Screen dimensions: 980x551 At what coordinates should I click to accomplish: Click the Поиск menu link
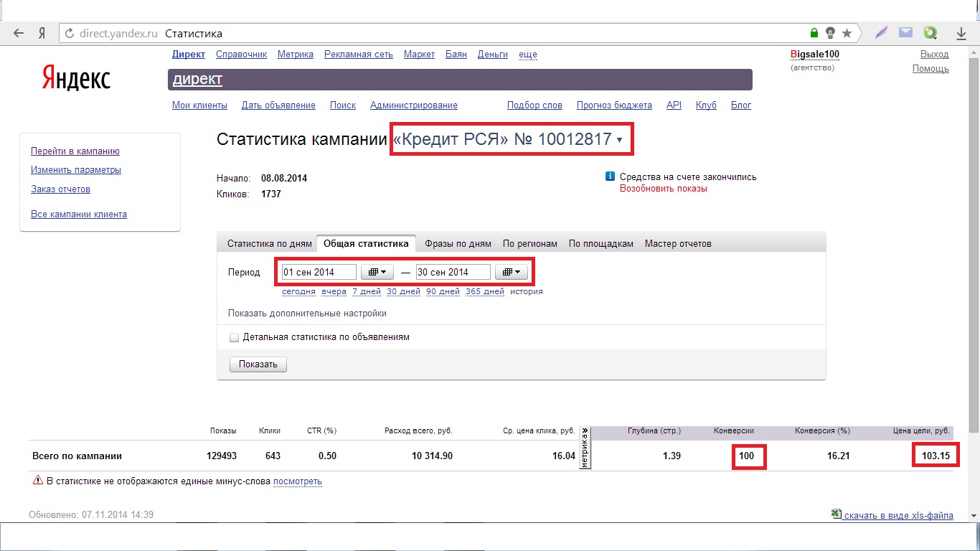tap(343, 105)
